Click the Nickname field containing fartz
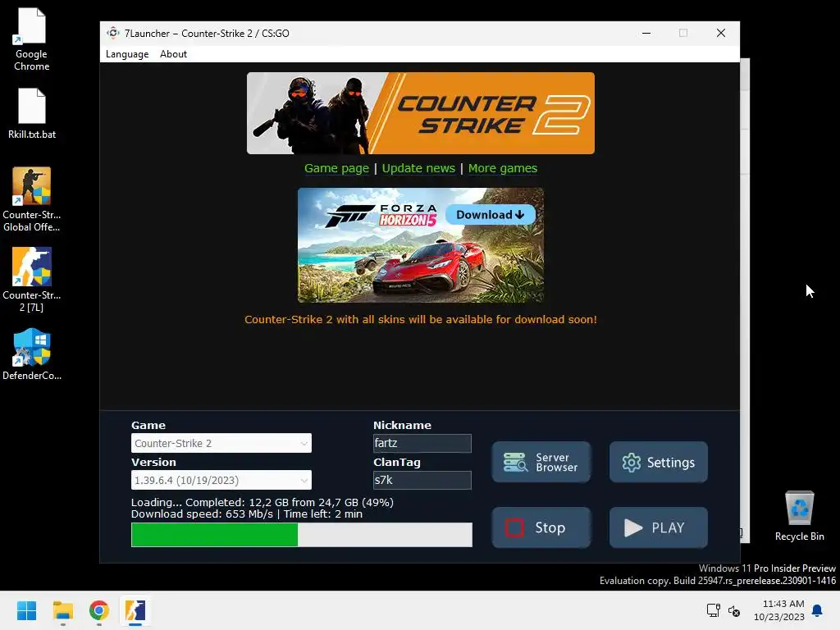This screenshot has width=840, height=630. coord(422,443)
